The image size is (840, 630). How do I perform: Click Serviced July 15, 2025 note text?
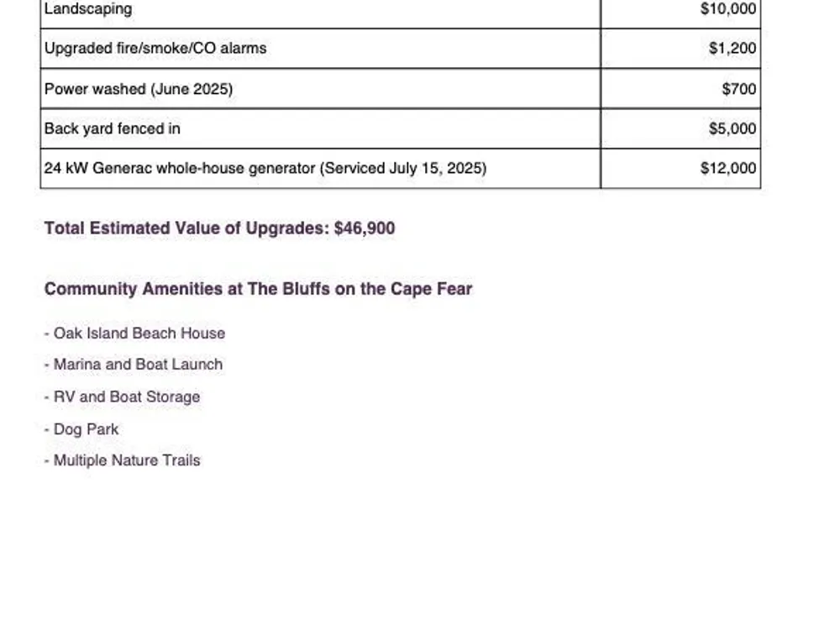403,168
